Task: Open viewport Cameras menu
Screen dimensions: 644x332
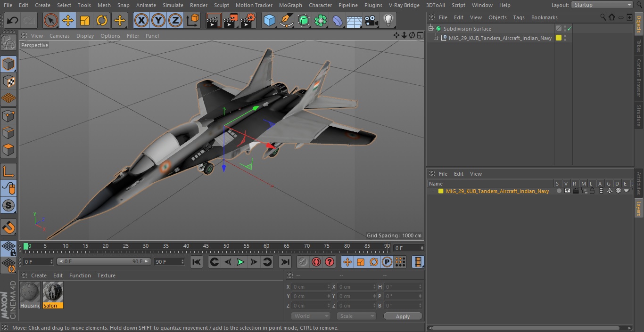Action: point(59,36)
